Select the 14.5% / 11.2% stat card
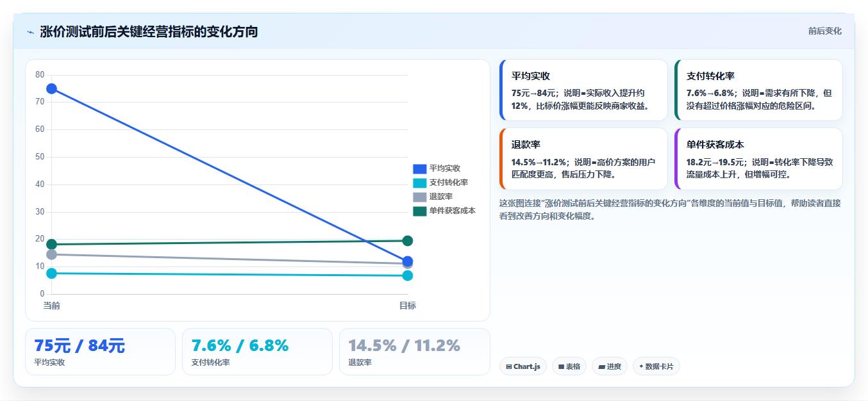868x401 pixels. tap(414, 352)
